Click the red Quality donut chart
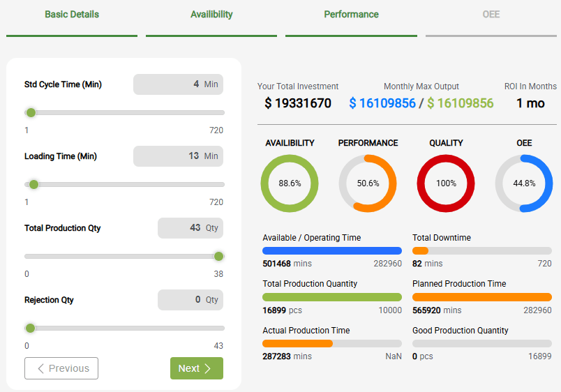This screenshot has height=392, width=561. coord(446,183)
